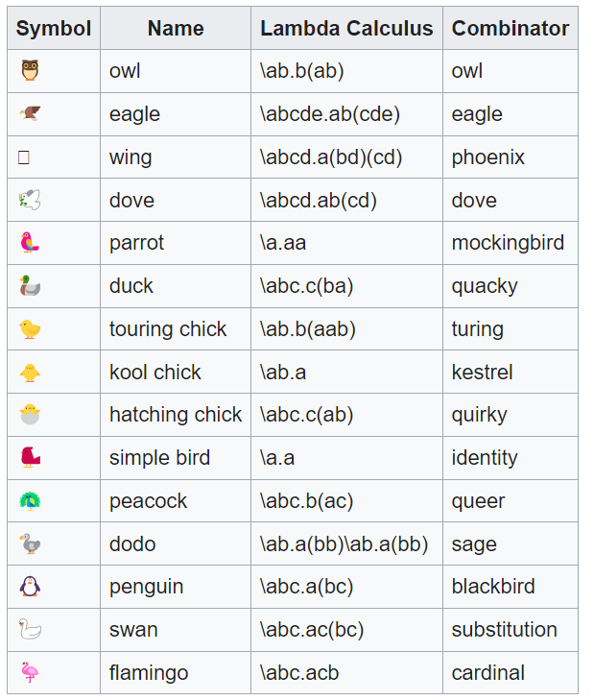Click the owl emoji icon

30,71
